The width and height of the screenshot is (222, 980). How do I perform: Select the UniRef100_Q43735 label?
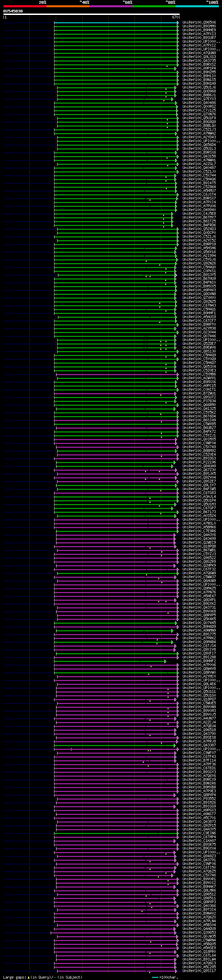click(x=199, y=60)
